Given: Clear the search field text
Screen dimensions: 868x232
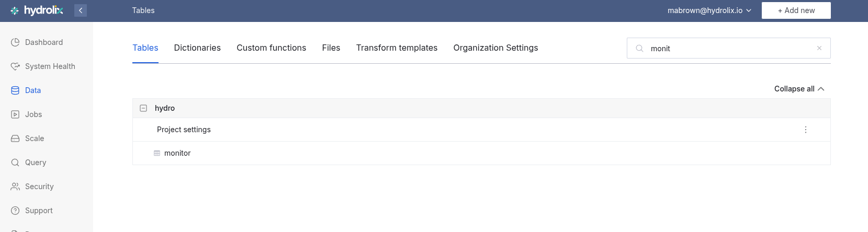Looking at the screenshot, I should [819, 48].
